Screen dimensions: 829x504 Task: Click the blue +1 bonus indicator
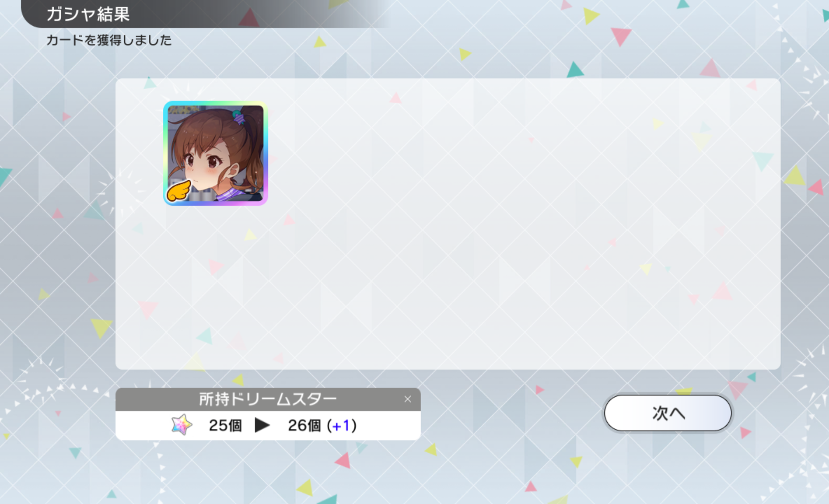[341, 425]
